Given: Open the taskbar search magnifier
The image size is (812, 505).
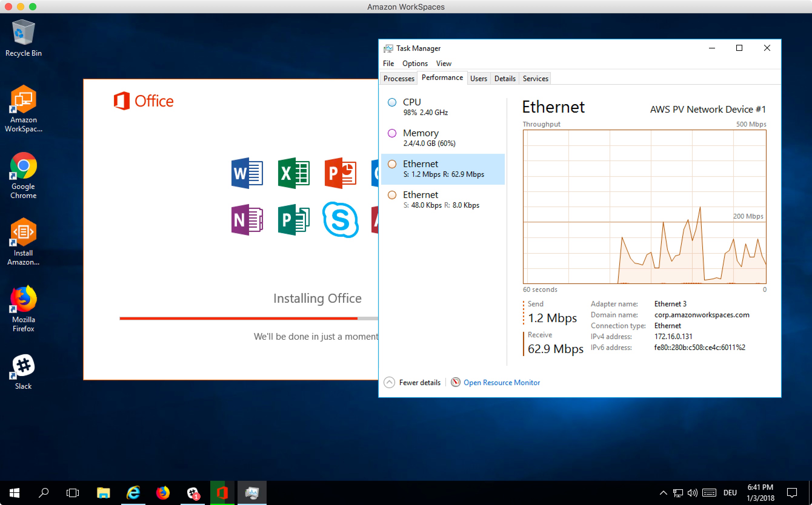Looking at the screenshot, I should pyautogui.click(x=44, y=493).
